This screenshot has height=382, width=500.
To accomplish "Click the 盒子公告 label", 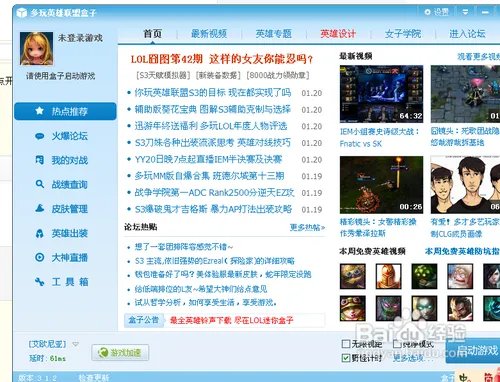I will click(x=144, y=320).
